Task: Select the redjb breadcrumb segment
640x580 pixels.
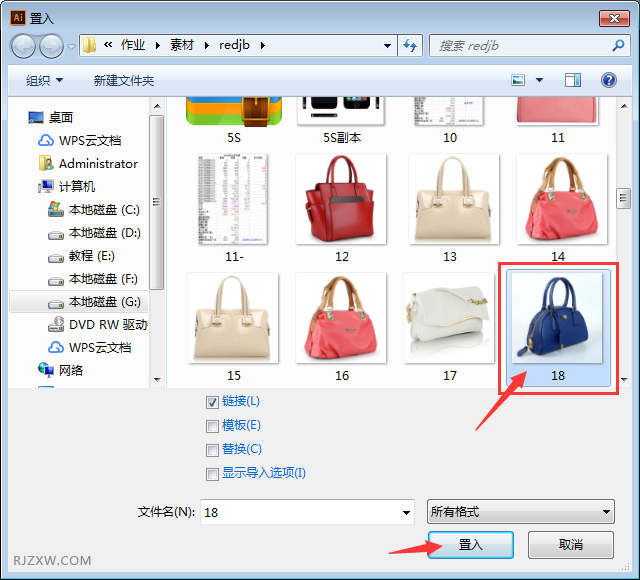Action: [234, 45]
